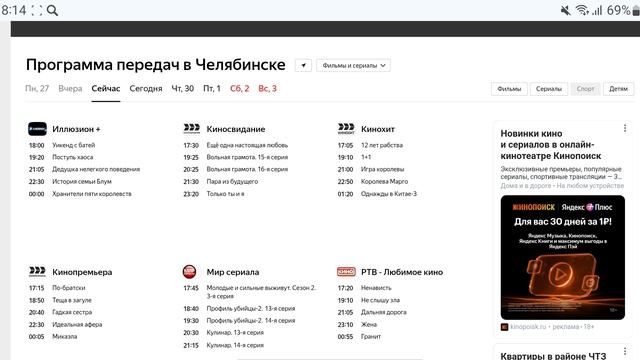The height and width of the screenshot is (360, 640).
Task: Open Вольная грамота. 16-я серия
Action: [247, 169]
